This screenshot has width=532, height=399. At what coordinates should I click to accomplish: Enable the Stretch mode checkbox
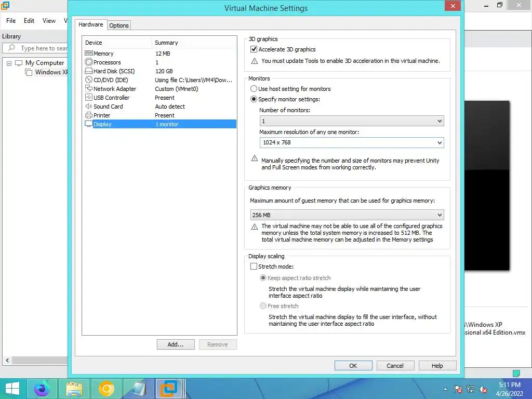tap(254, 267)
